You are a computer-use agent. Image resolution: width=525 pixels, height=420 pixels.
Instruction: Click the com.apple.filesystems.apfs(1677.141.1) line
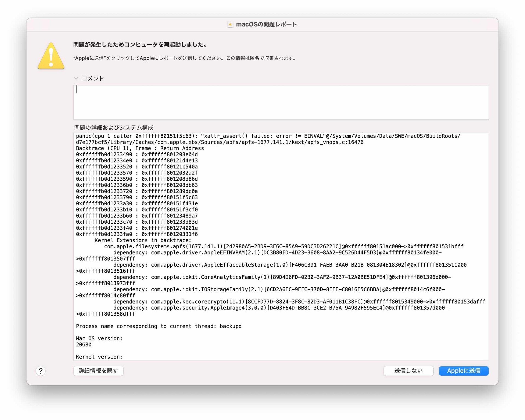[x=284, y=246]
